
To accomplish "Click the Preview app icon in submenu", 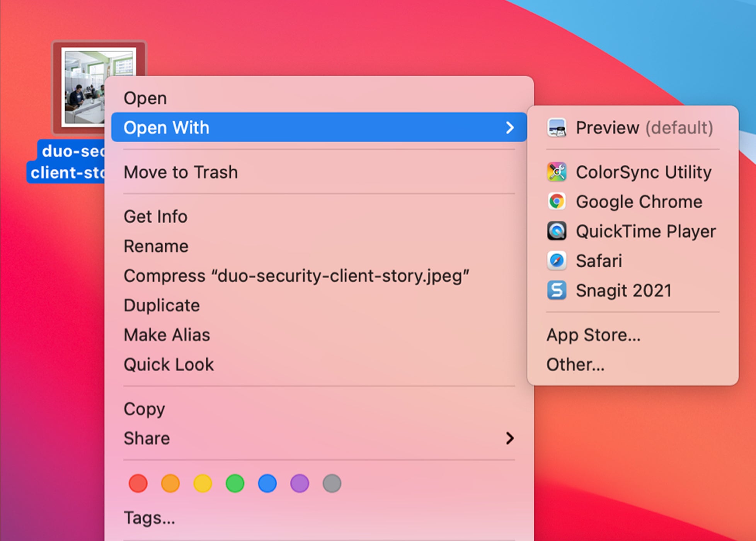I will (x=557, y=128).
